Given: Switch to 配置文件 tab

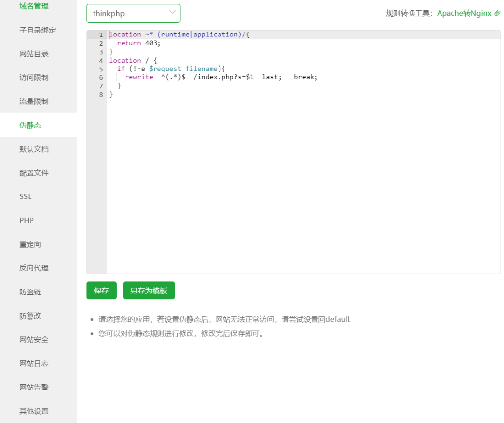Looking at the screenshot, I should pyautogui.click(x=34, y=173).
